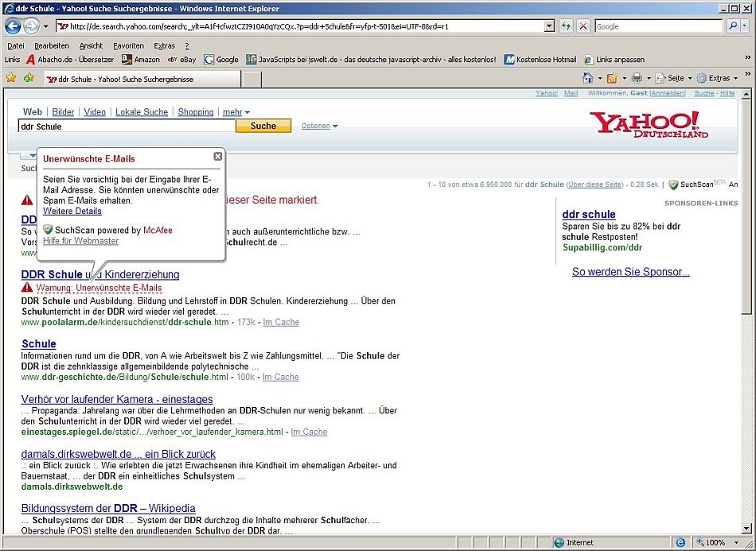Open the ? help menu
756x551 pixels.
tap(187, 46)
